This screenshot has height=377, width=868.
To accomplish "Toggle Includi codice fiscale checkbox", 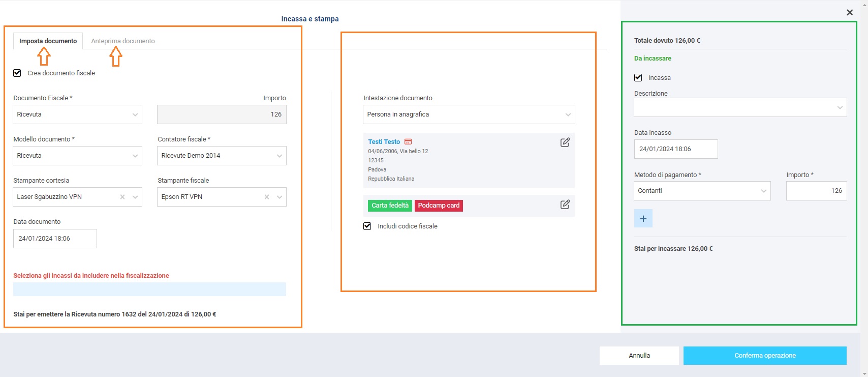I will pyautogui.click(x=367, y=226).
